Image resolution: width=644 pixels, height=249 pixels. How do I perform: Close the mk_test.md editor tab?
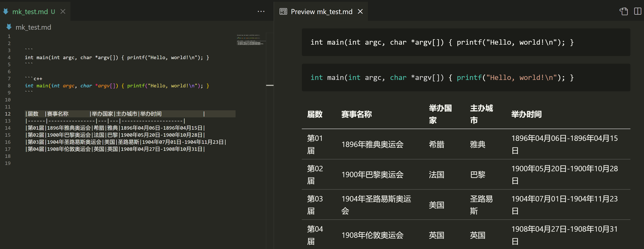(63, 12)
